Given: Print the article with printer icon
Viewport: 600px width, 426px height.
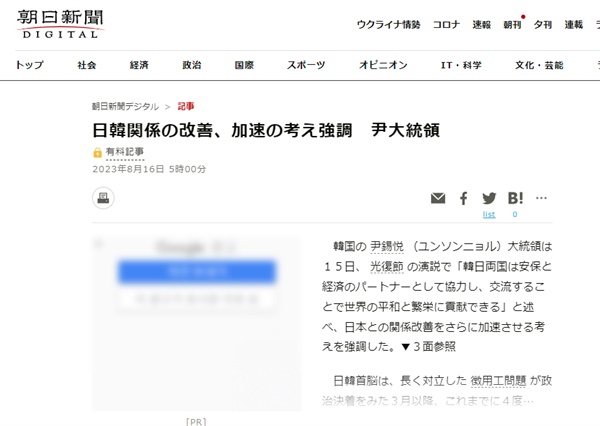Looking at the screenshot, I should point(103,198).
